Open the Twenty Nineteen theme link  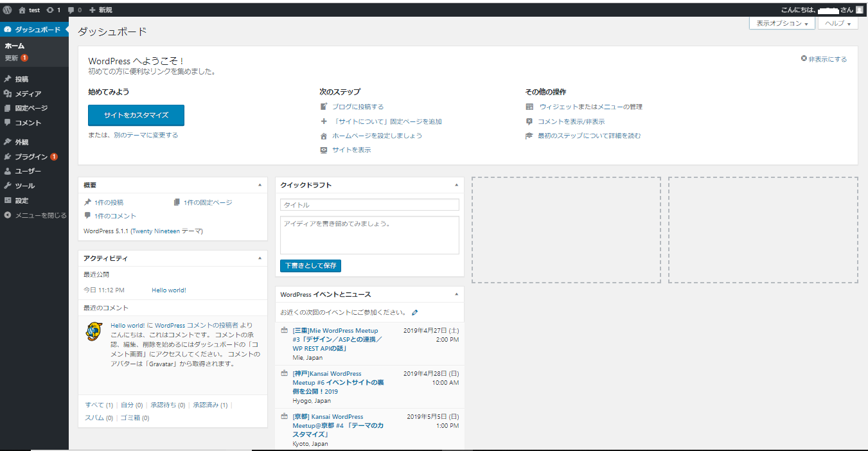click(156, 231)
